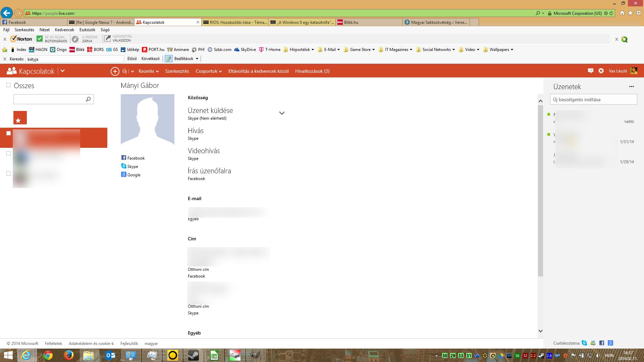Launch Steam from the taskbar
The width and height of the screenshot is (644, 362).
(x=193, y=355)
